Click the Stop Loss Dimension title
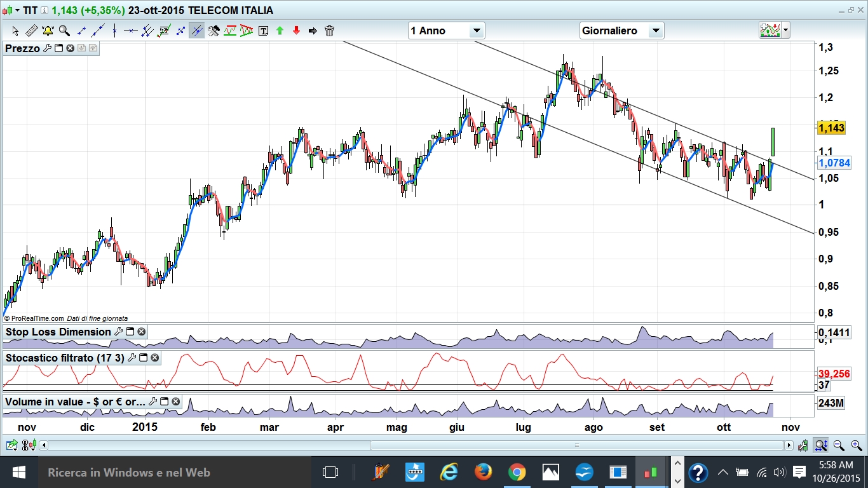 [58, 332]
